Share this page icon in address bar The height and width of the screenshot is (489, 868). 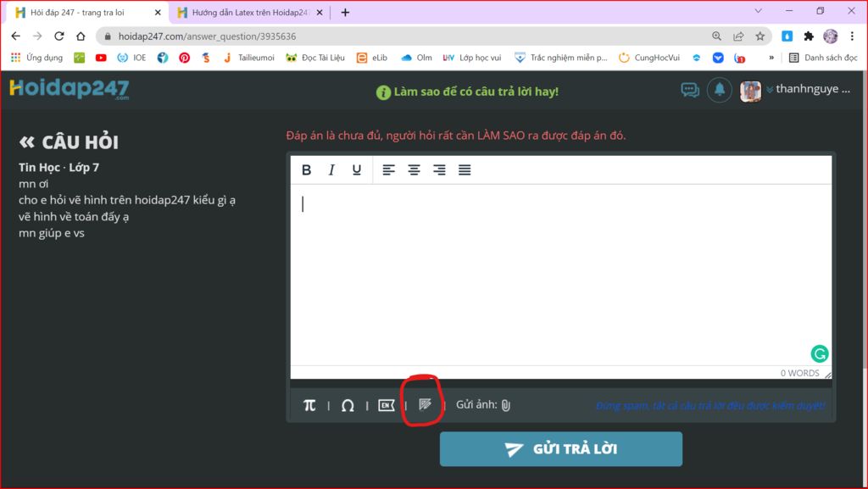click(738, 36)
